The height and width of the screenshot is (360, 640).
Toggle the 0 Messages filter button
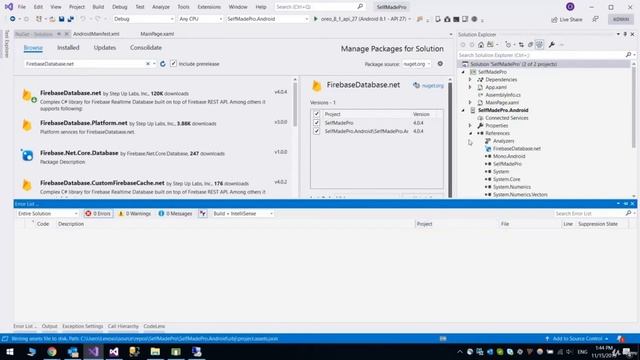tap(175, 213)
